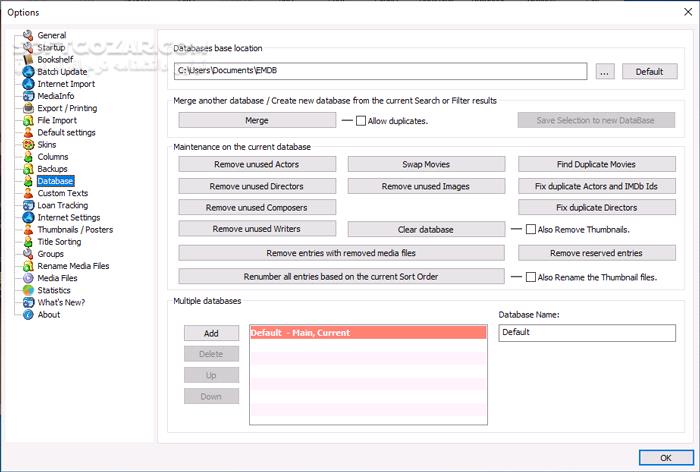The width and height of the screenshot is (700, 472).
Task: Select the Default - Main, Current database row
Action: coord(367,333)
